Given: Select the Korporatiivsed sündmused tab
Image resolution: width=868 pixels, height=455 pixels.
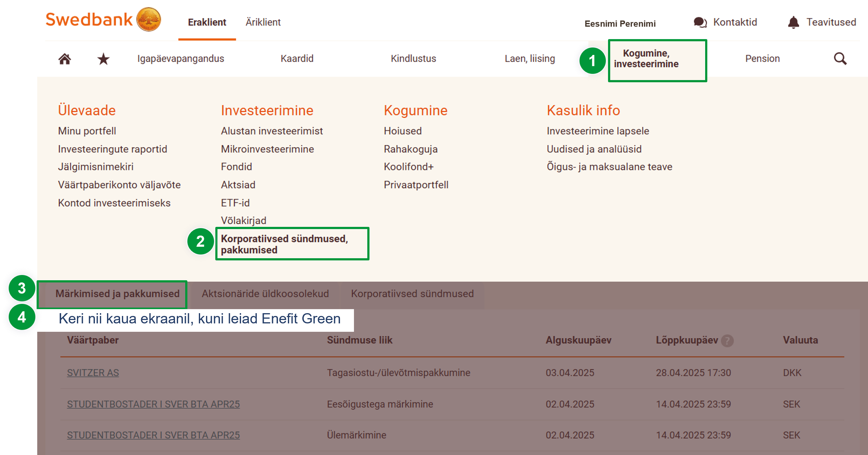Looking at the screenshot, I should 412,294.
